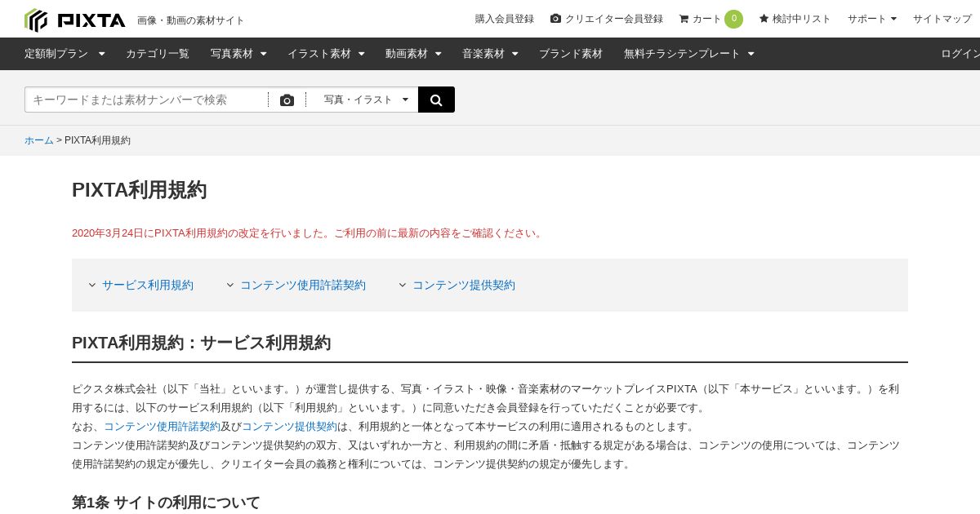The image size is (980, 514).
Task: Click the 第1条 サイトの利用について heading
Action: click(166, 503)
